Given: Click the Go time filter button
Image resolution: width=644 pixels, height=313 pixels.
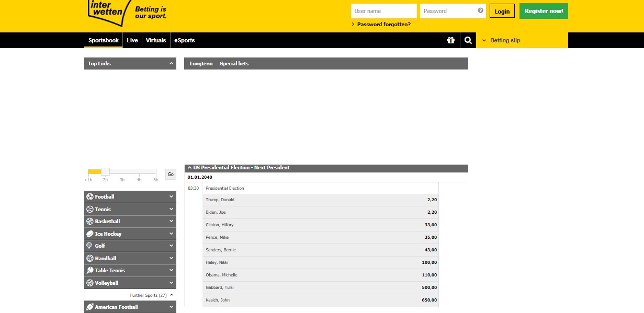Looking at the screenshot, I should coord(171,175).
